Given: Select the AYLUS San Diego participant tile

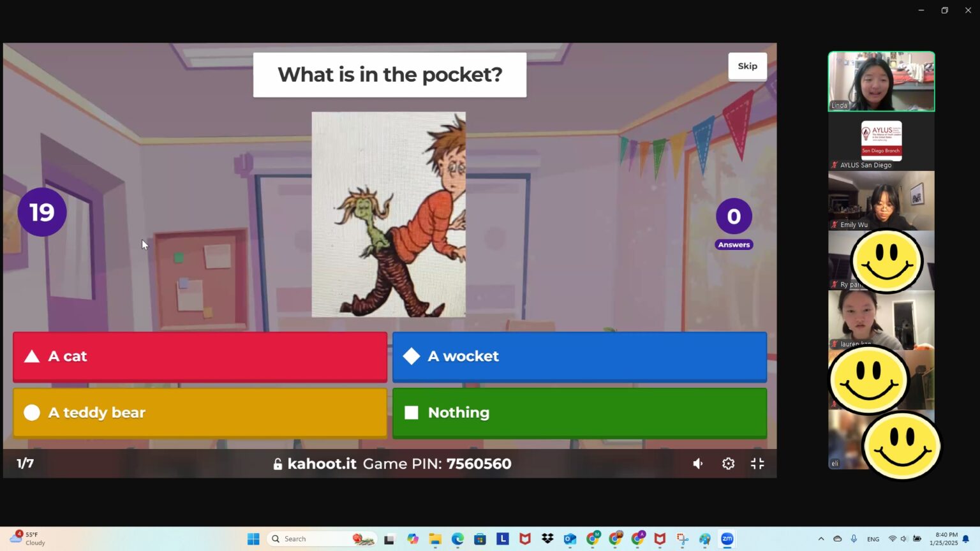Looking at the screenshot, I should click(881, 141).
